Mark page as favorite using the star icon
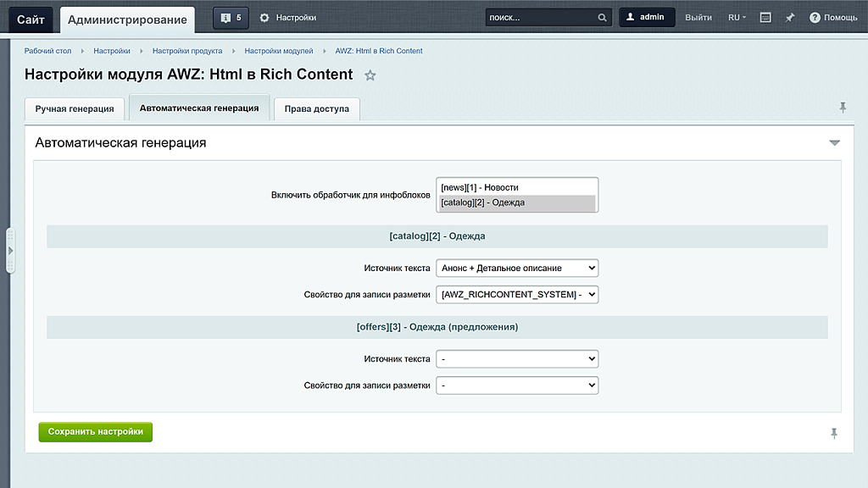This screenshot has width=868, height=488. [370, 75]
